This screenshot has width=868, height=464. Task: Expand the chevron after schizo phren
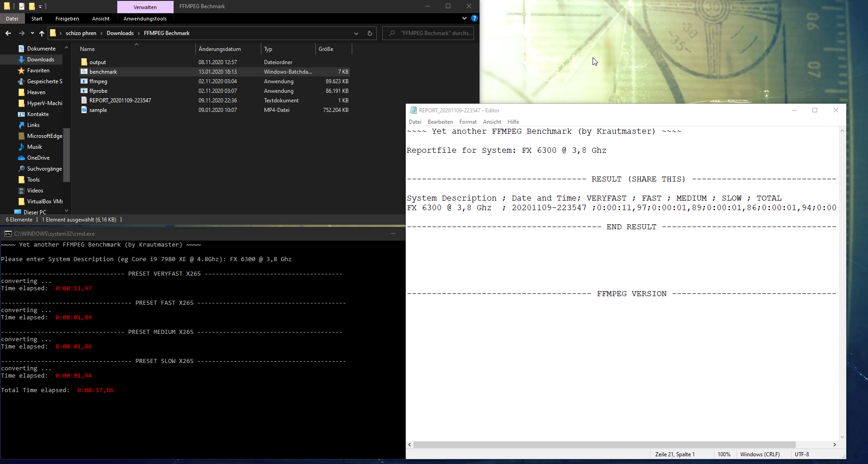(101, 33)
